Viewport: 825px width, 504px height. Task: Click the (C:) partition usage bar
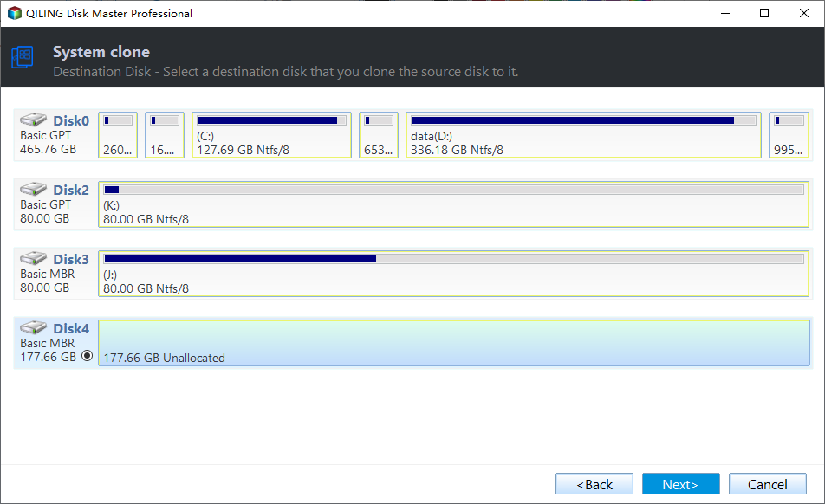271,120
